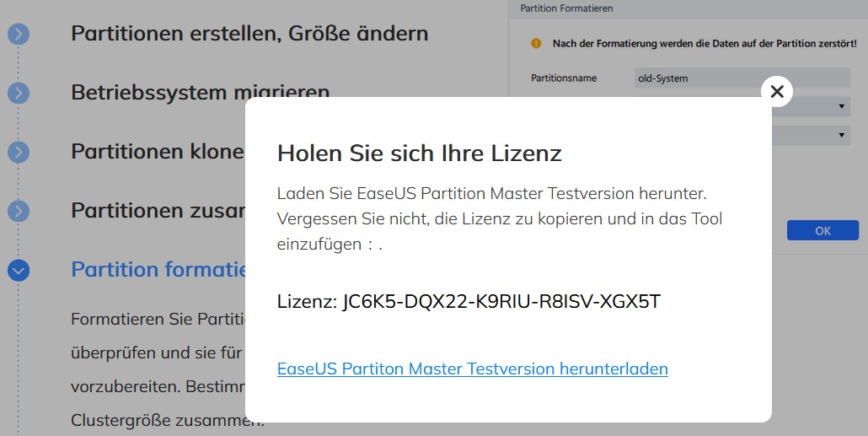The height and width of the screenshot is (436, 868).
Task: Select the blue Partition formatieren heading
Action: pyautogui.click(x=158, y=269)
